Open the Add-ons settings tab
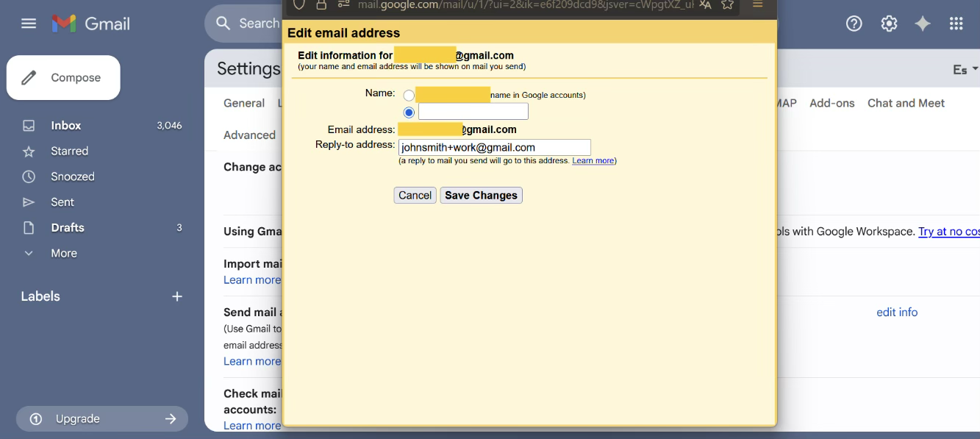 click(831, 103)
